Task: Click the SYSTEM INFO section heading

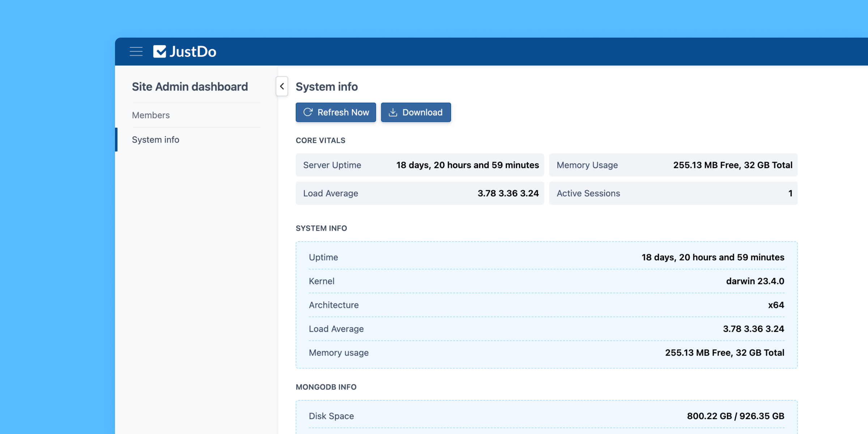Action: tap(321, 228)
